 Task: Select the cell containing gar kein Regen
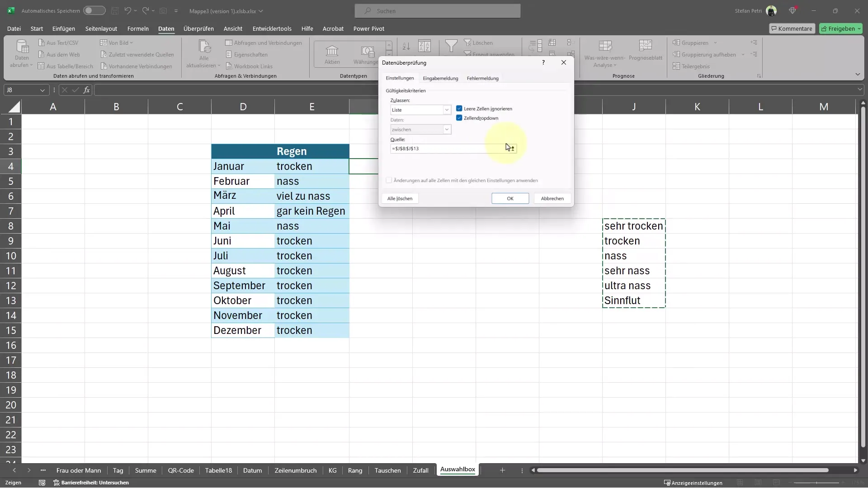(x=311, y=211)
